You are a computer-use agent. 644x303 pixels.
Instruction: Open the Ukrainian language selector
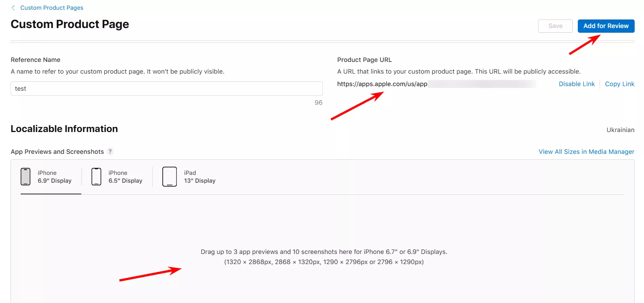tap(620, 130)
